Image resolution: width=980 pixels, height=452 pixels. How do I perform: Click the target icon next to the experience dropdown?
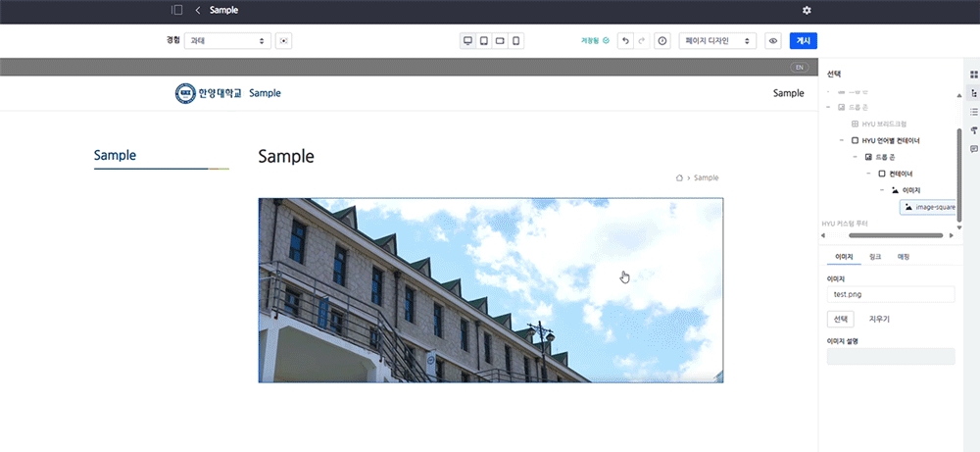click(283, 41)
